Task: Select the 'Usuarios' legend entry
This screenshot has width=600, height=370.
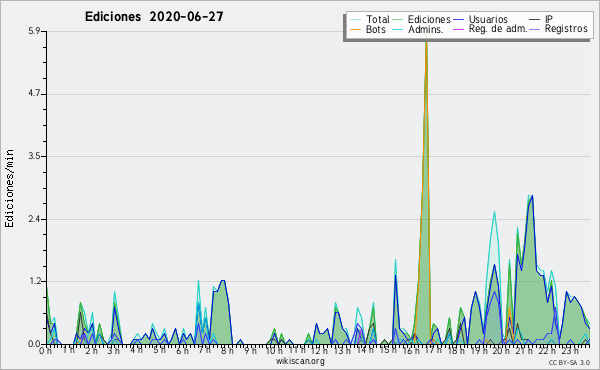Action: click(488, 19)
